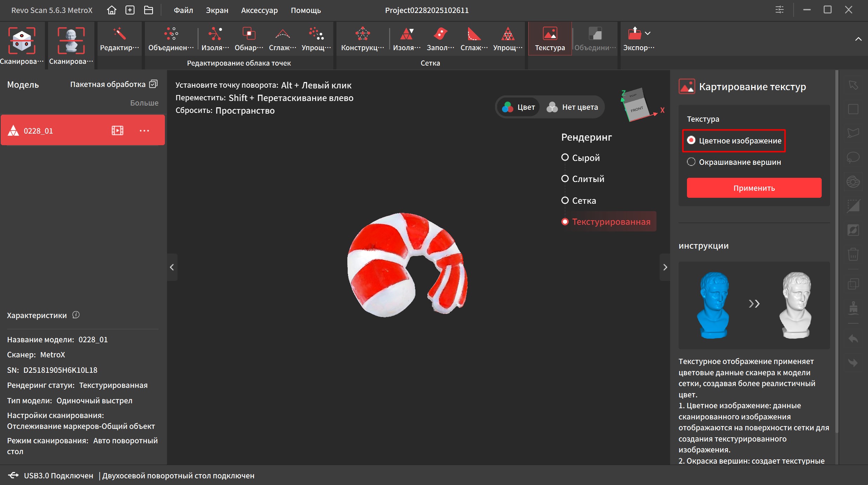Open the settings sliders icon in title bar
This screenshot has height=485, width=868.
pyautogui.click(x=779, y=10)
